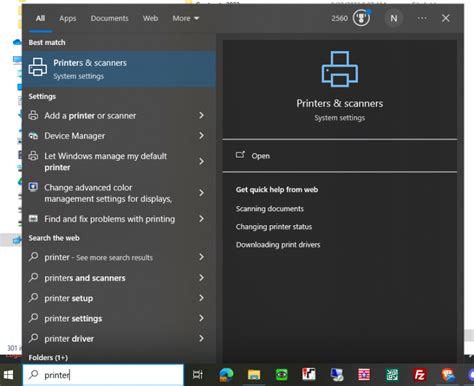This screenshot has height=386, width=474.
Task: Select Let Windows manage my default printer
Action: pos(106,162)
